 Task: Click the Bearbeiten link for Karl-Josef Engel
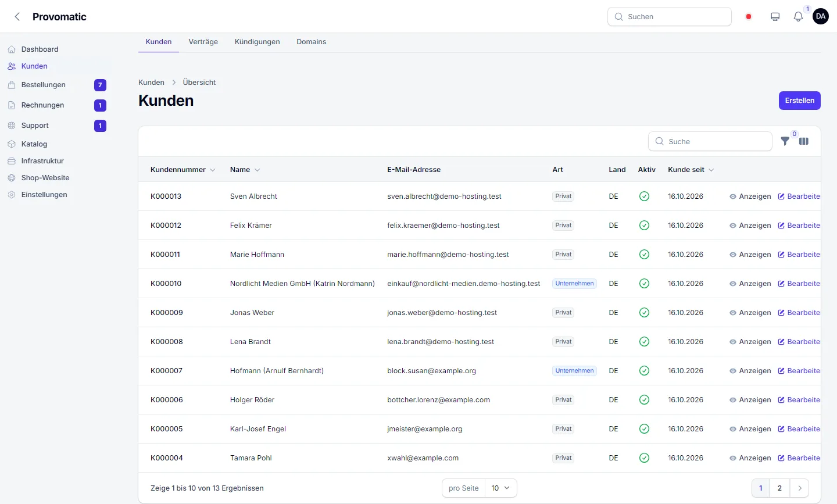(799, 429)
